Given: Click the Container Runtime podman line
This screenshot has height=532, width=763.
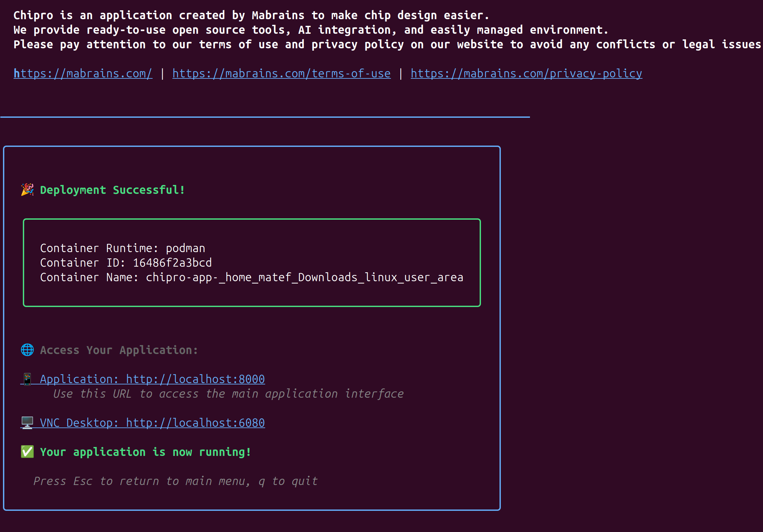Looking at the screenshot, I should [x=122, y=248].
